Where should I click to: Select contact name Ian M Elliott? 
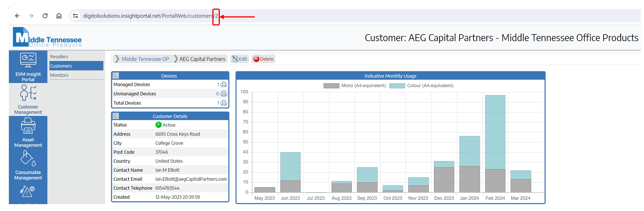[167, 170]
